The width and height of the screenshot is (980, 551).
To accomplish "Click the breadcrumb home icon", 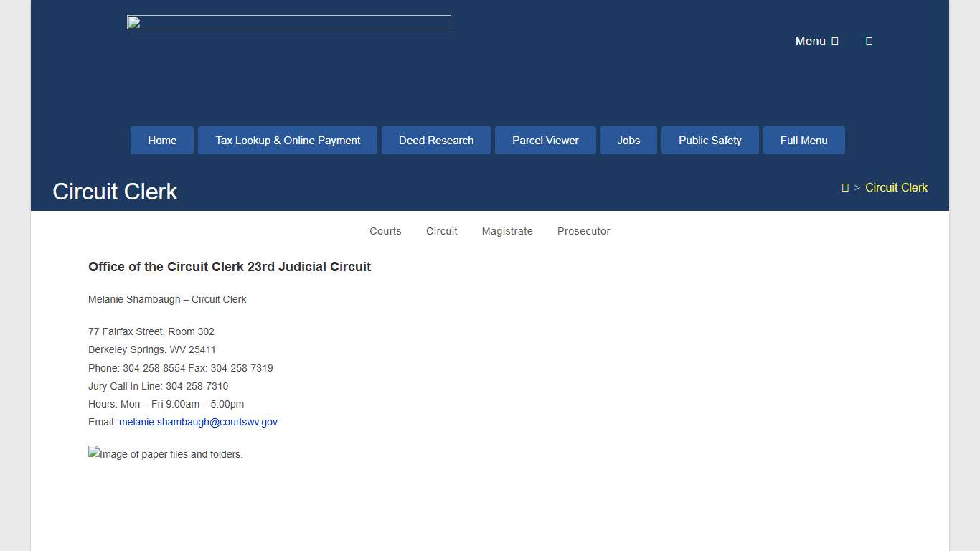I will click(845, 188).
